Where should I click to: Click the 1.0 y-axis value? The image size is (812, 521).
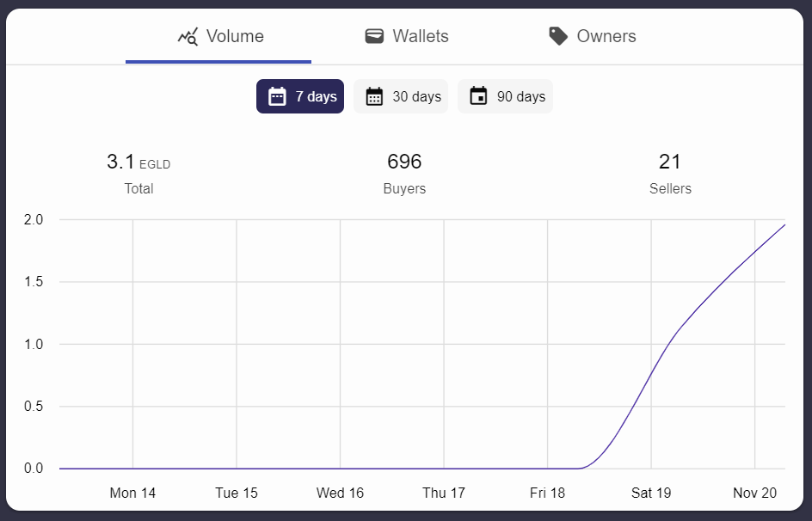(34, 344)
